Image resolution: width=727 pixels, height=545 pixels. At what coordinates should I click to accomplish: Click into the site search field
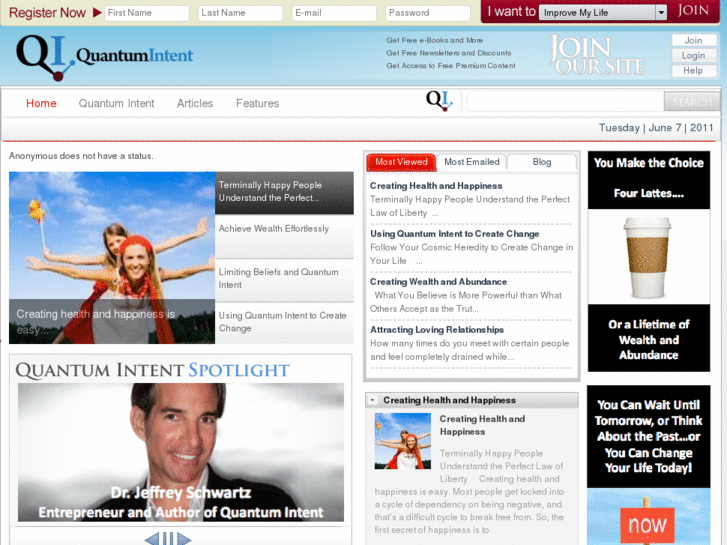565,102
